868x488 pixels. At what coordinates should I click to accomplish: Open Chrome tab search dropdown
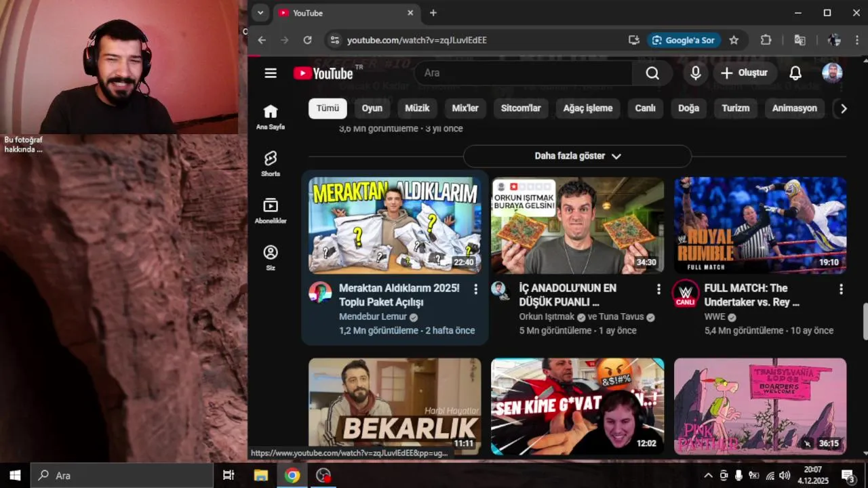(x=260, y=13)
